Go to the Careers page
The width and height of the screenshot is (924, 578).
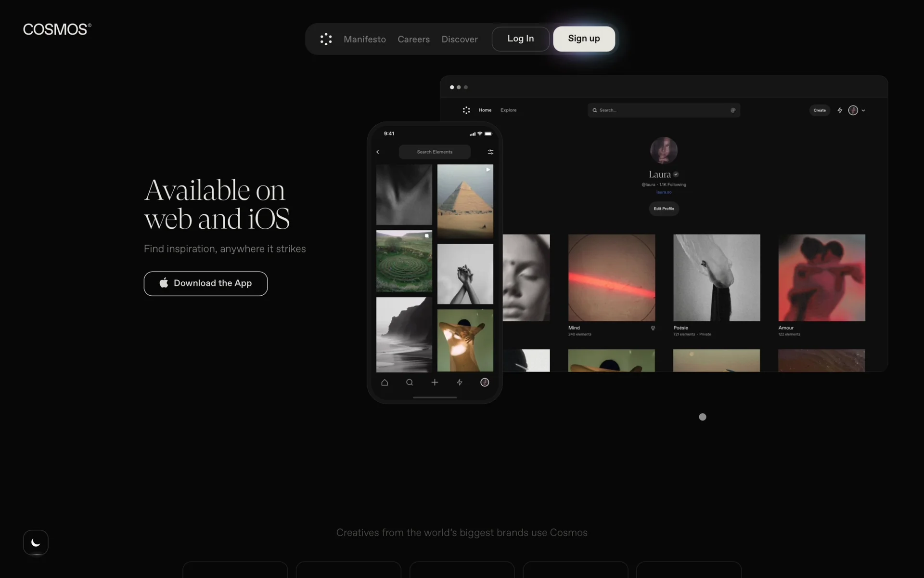tap(413, 39)
